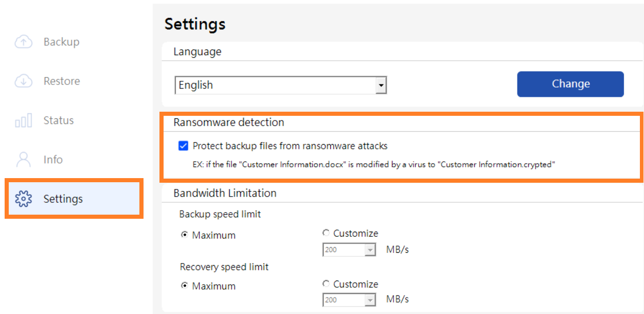Navigate to the Status section

point(58,120)
